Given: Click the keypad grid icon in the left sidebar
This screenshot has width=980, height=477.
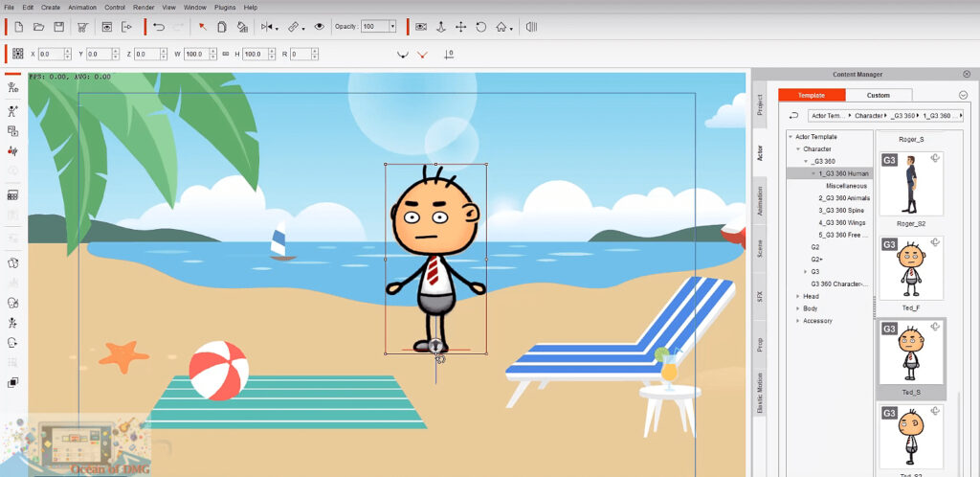Looking at the screenshot, I should point(12,195).
